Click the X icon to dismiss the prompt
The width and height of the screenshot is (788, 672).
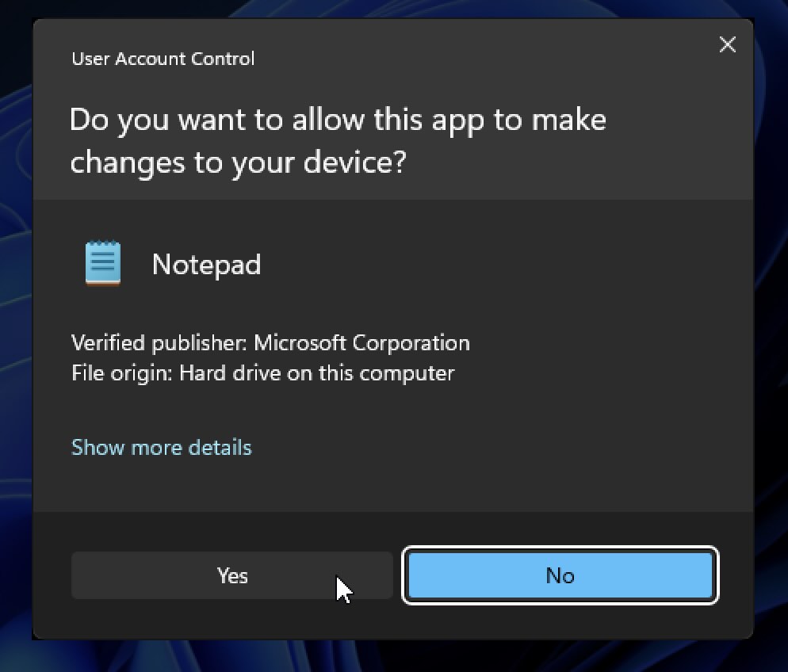727,44
